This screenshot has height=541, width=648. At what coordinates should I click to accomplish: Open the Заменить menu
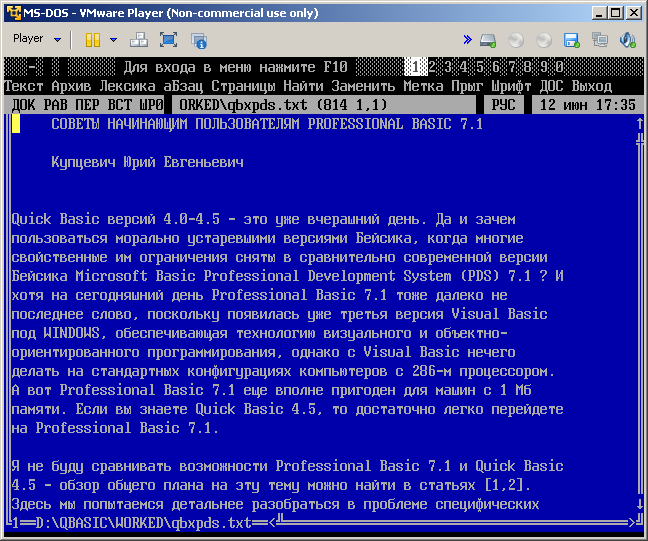pos(363,86)
